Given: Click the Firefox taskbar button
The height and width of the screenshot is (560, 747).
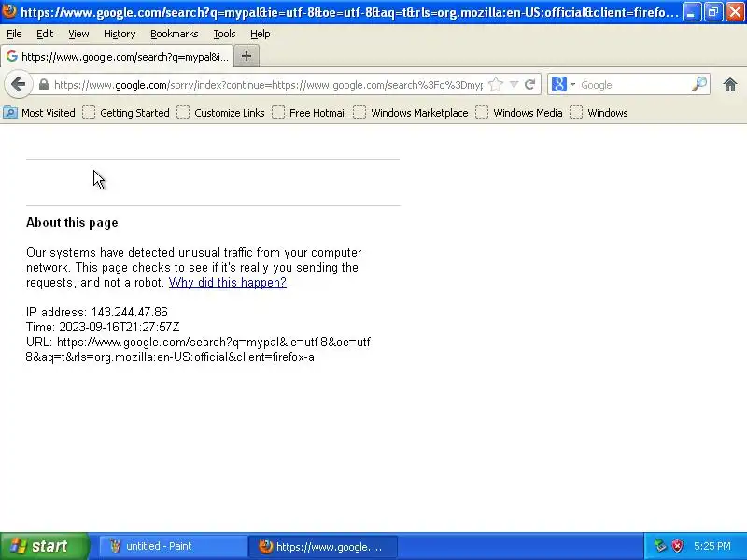Looking at the screenshot, I should click(322, 546).
